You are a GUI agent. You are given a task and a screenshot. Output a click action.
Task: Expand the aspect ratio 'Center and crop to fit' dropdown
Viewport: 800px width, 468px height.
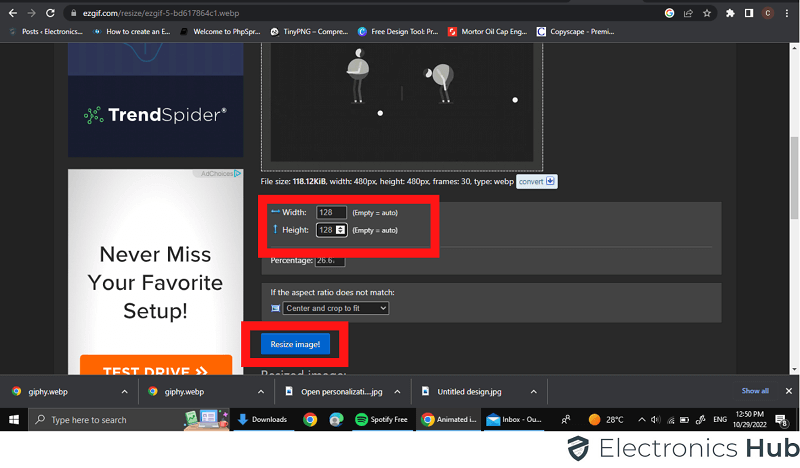coord(336,308)
